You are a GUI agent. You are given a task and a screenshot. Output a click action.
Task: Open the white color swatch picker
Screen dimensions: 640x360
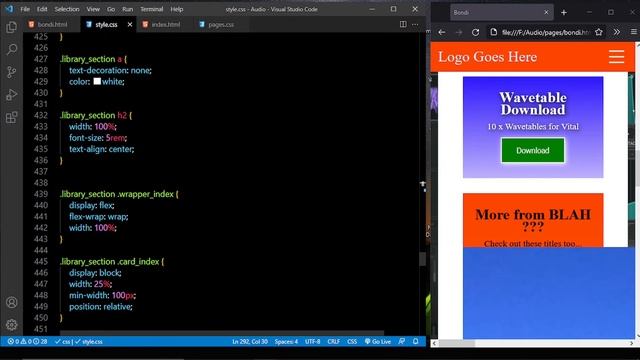pyautogui.click(x=97, y=81)
